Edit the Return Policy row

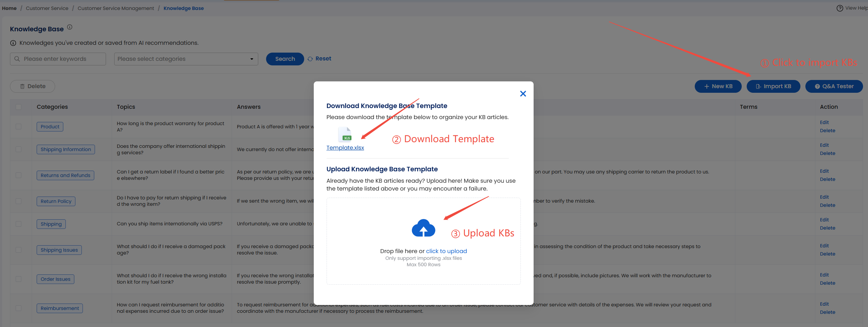(824, 197)
